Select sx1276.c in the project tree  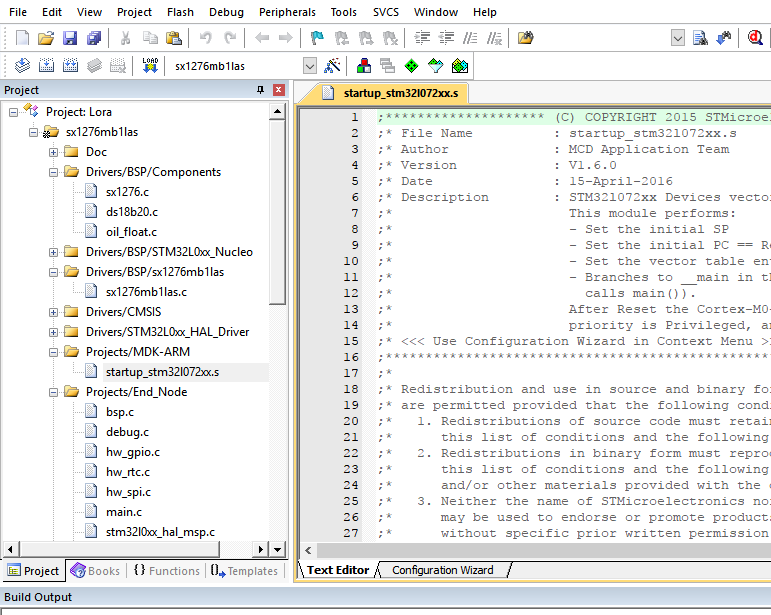pyautogui.click(x=127, y=192)
